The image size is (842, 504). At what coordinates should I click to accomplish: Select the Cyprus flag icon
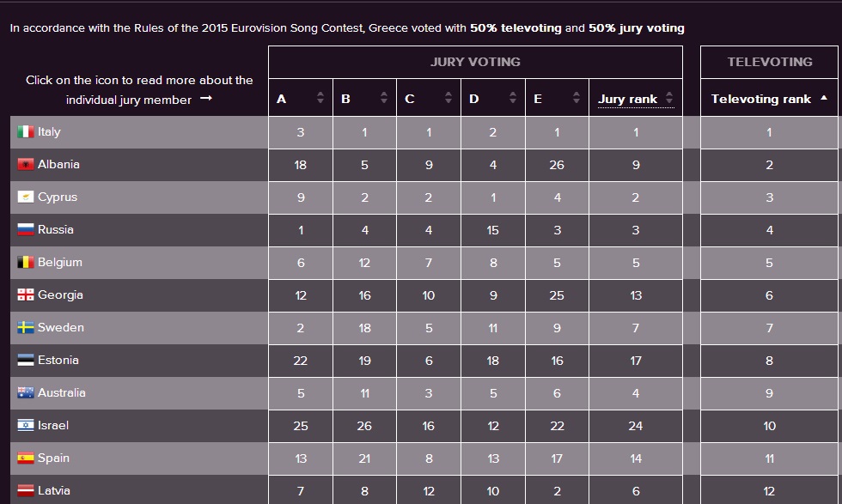(24, 197)
